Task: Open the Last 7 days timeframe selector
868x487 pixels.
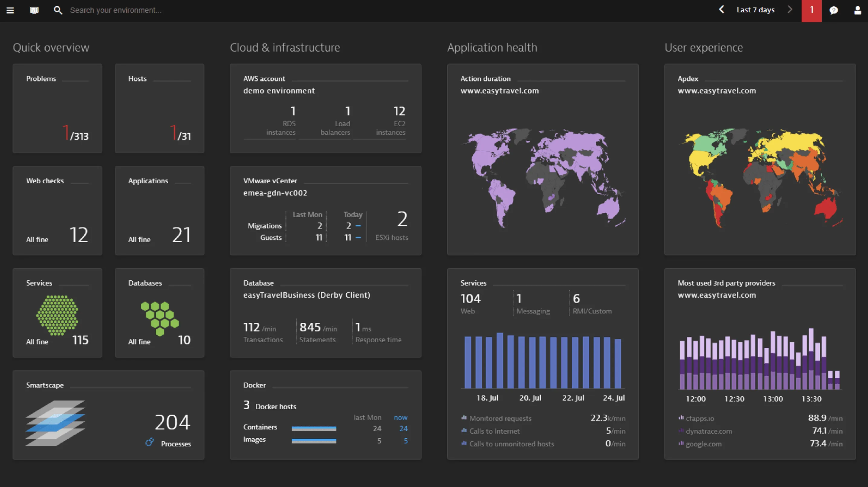Action: tap(756, 9)
